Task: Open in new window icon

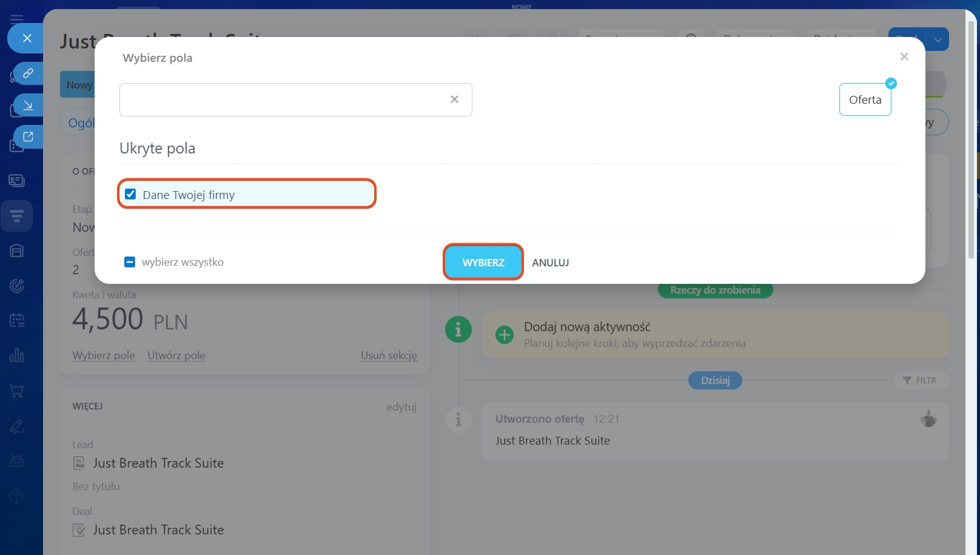Action: [x=28, y=137]
